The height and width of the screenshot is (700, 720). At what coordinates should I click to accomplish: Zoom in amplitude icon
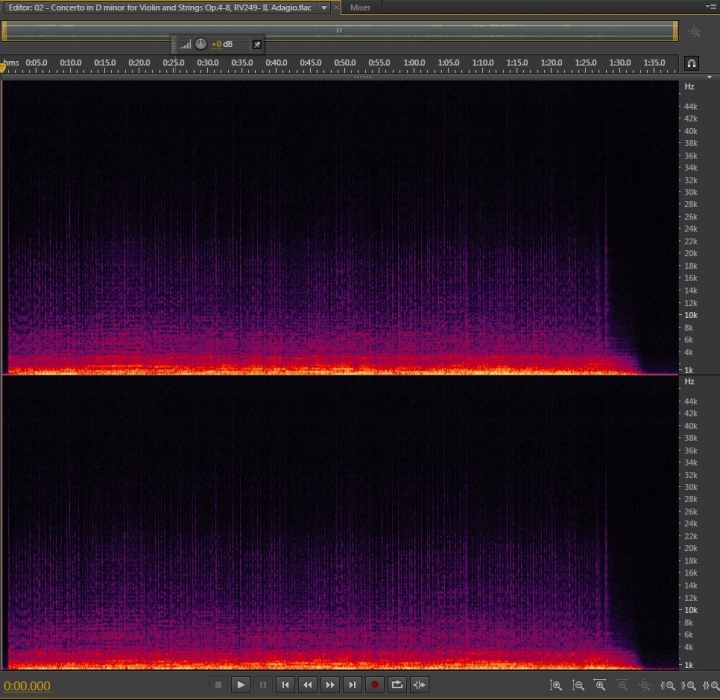click(556, 686)
